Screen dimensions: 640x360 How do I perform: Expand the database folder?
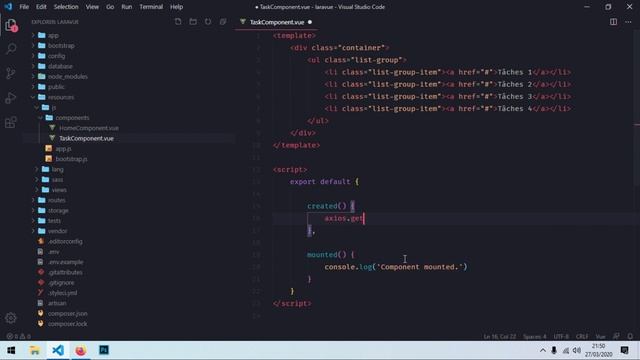[x=60, y=66]
